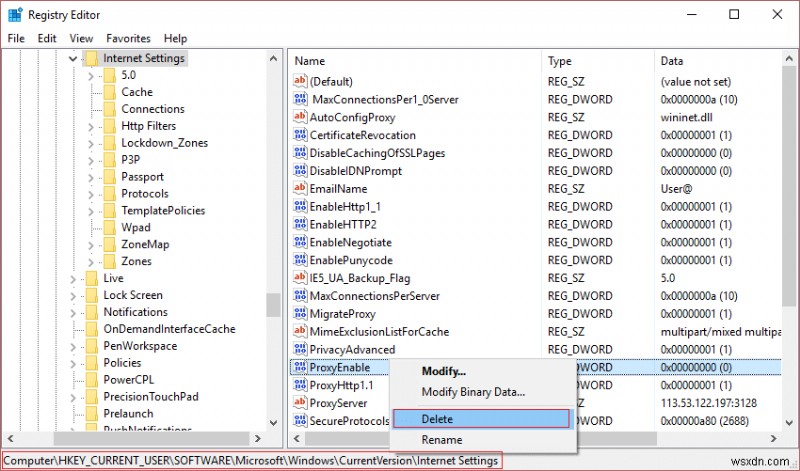The image size is (800, 471).
Task: Open the File menu
Action: tap(16, 38)
